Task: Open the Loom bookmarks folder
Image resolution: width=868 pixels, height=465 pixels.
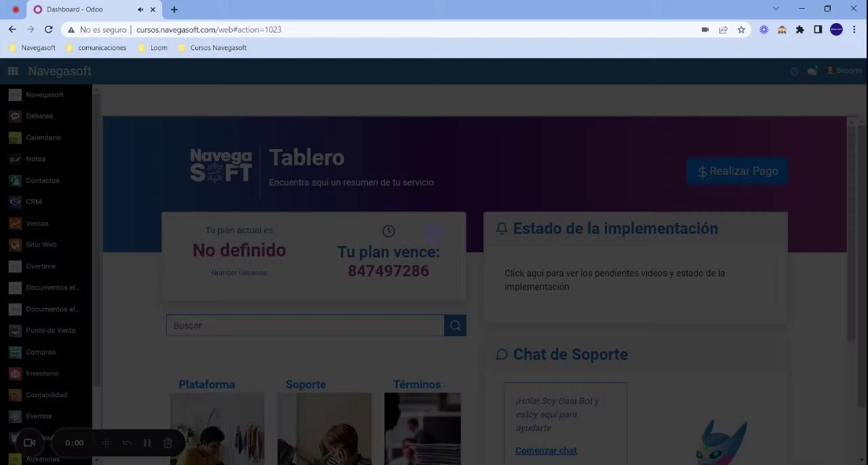Action: pyautogui.click(x=153, y=48)
